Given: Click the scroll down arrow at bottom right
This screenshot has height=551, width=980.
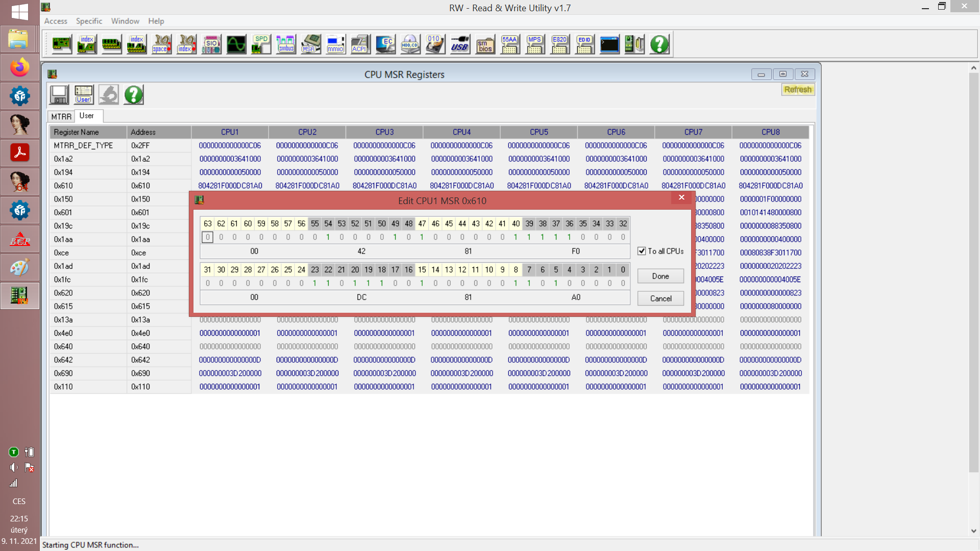Looking at the screenshot, I should pos(973,531).
